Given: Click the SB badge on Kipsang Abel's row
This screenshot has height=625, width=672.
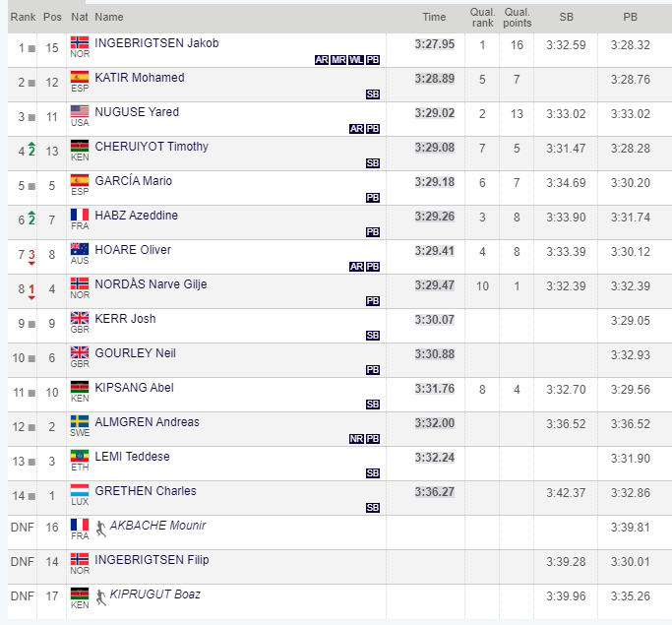Looking at the screenshot, I should point(373,405).
